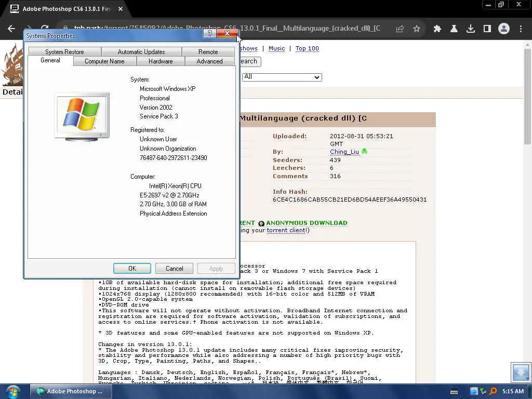This screenshot has height=399, width=532.
Task: Click the page vertical scrollbar thumb
Action: [x=527, y=97]
